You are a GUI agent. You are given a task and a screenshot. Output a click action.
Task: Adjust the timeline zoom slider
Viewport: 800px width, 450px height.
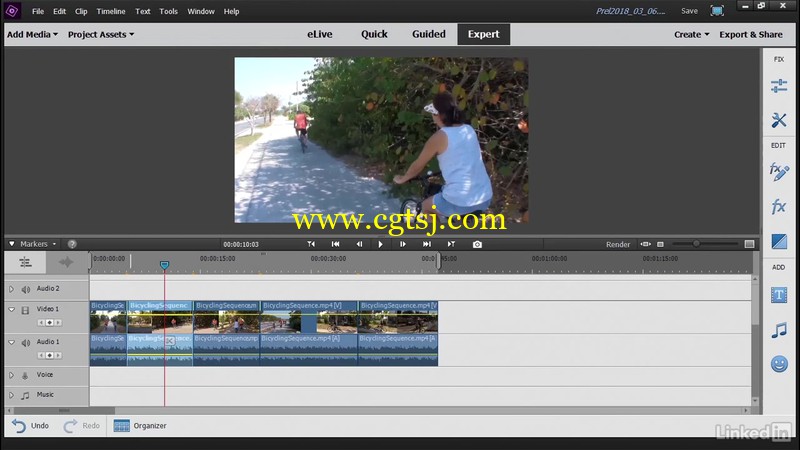click(696, 244)
